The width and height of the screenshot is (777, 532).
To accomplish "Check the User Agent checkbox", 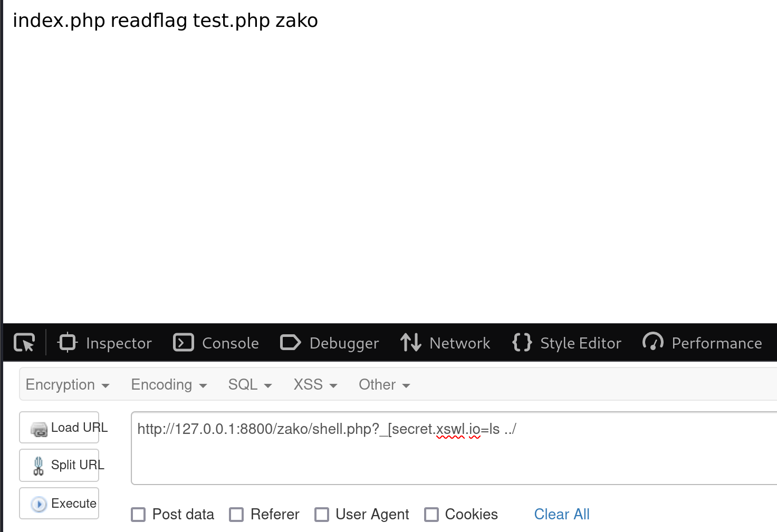I will pos(322,515).
